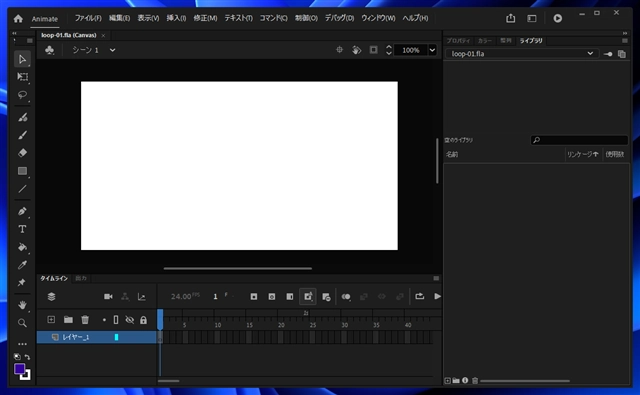The height and width of the screenshot is (395, 640).
Task: Open the Debug menu
Action: point(339,18)
